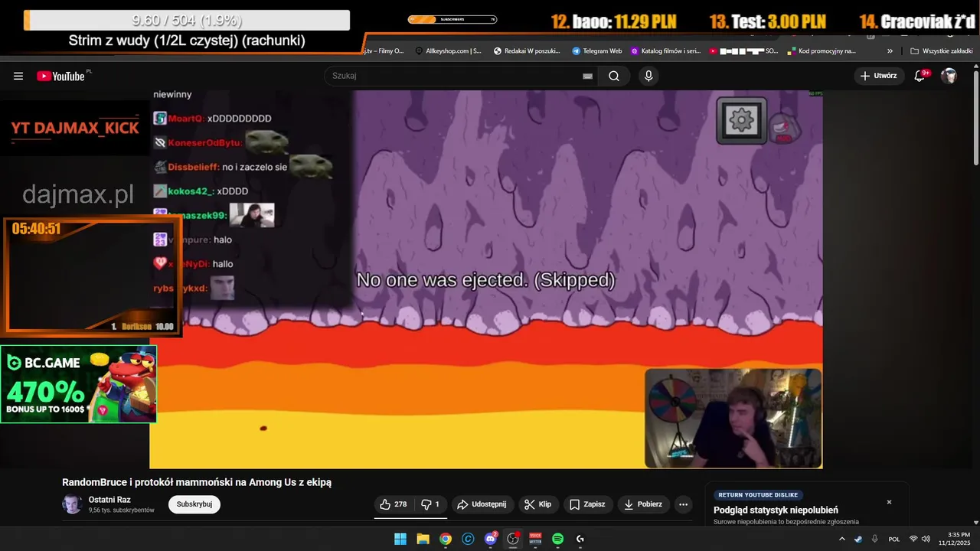Open Logitech G HUB from taskbar
Screen dimensions: 980x551
pos(580,539)
